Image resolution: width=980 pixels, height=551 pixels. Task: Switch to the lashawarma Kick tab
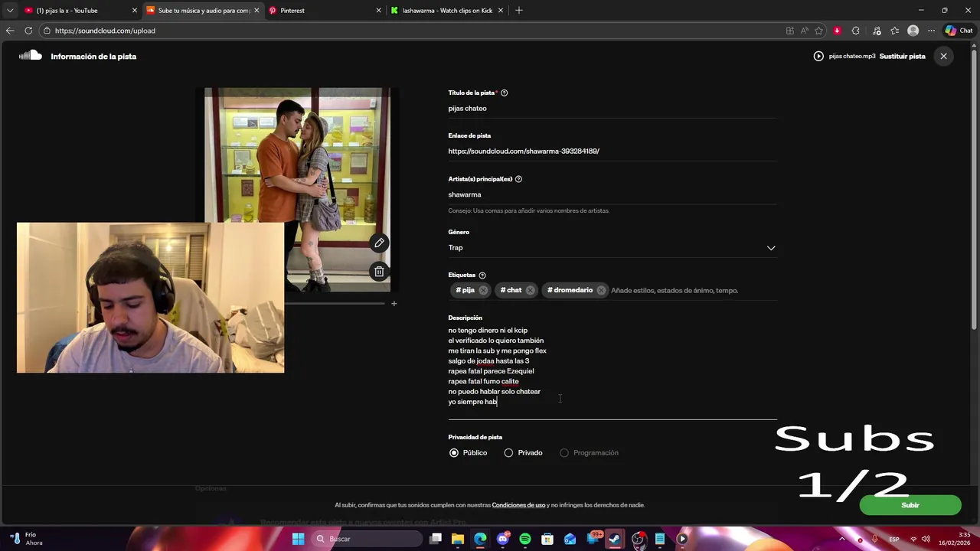coord(447,11)
